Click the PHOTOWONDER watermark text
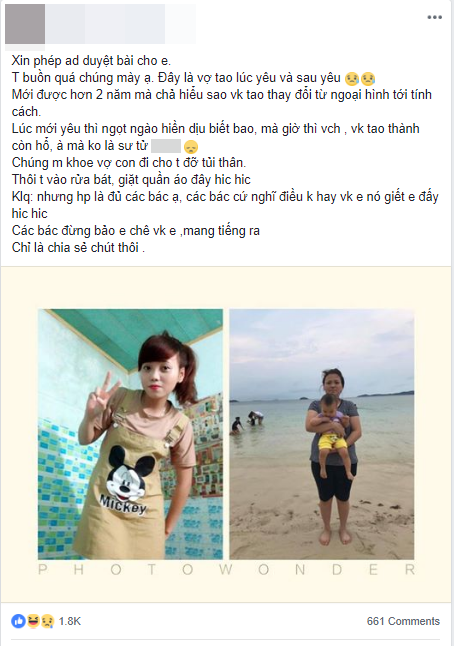This screenshot has height=646, width=454. point(226,569)
